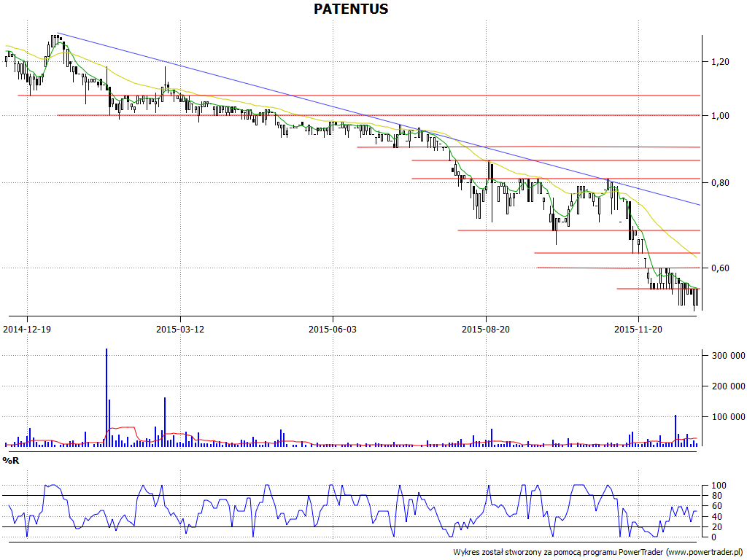This screenshot has height=560, width=747.
Task: Click the tallest volume bar near 300 000
Action: click(x=107, y=397)
